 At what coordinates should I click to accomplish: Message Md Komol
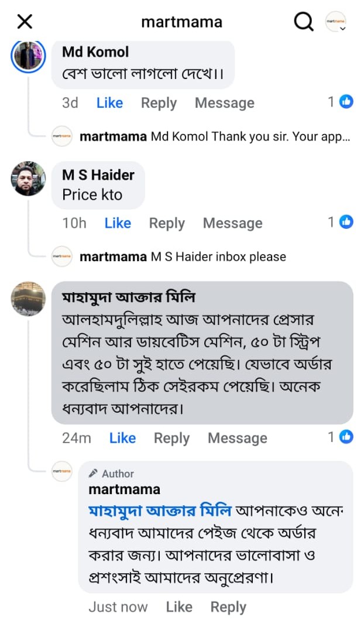(x=224, y=103)
